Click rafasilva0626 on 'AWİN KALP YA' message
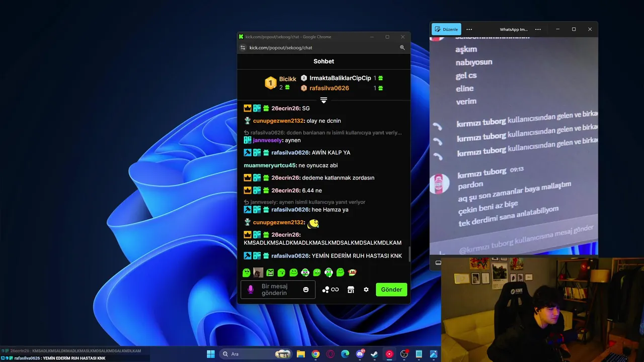 (x=290, y=153)
